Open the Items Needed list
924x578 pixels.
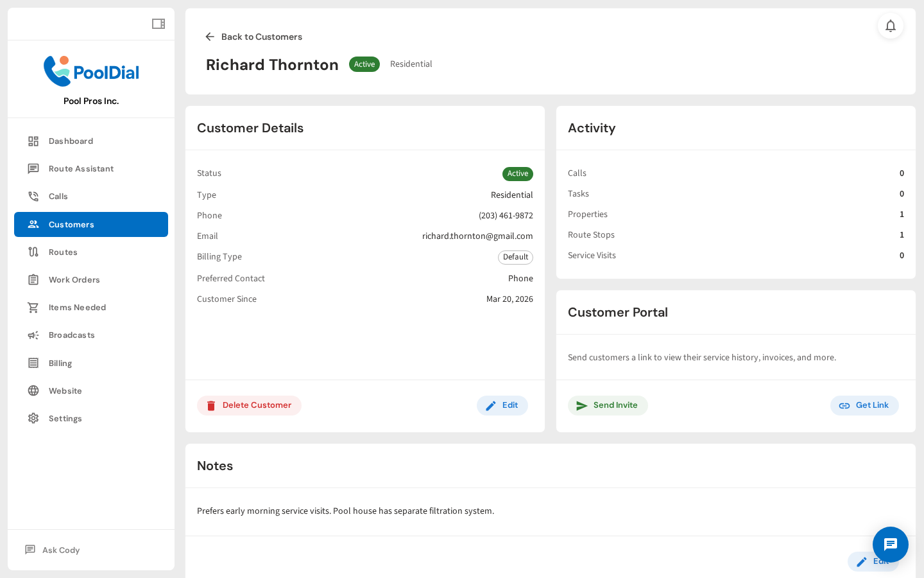click(78, 307)
